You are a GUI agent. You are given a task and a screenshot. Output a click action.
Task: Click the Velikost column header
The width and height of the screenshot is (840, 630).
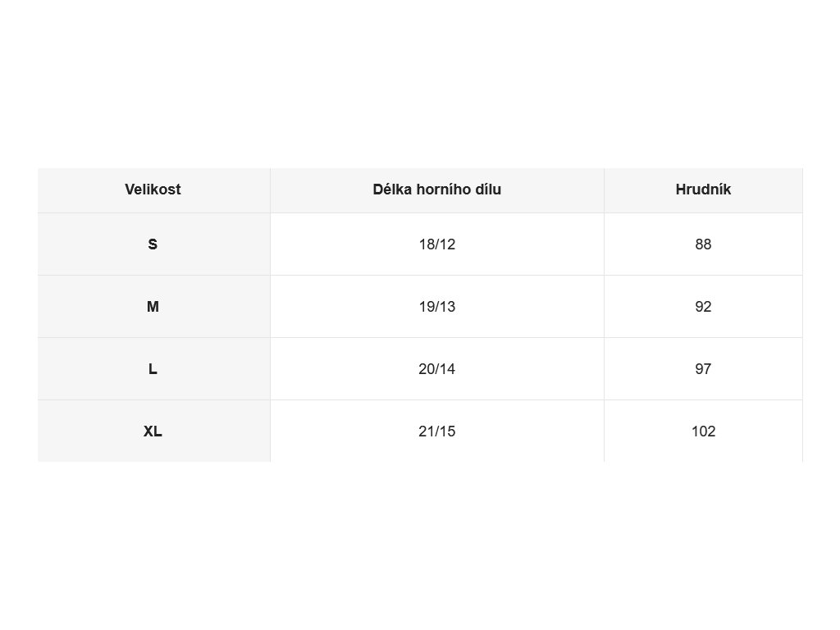point(153,189)
